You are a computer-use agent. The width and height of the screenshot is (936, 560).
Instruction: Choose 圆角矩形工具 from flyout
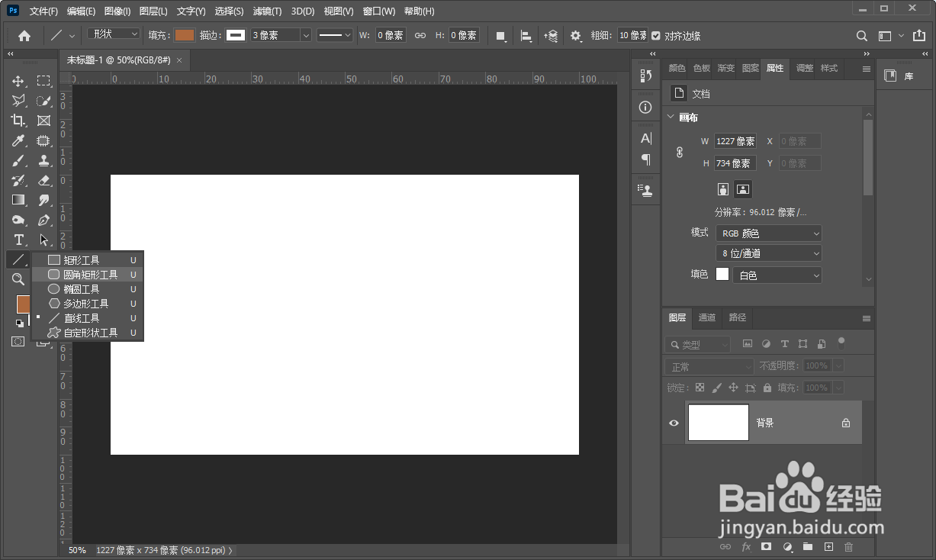pos(88,275)
